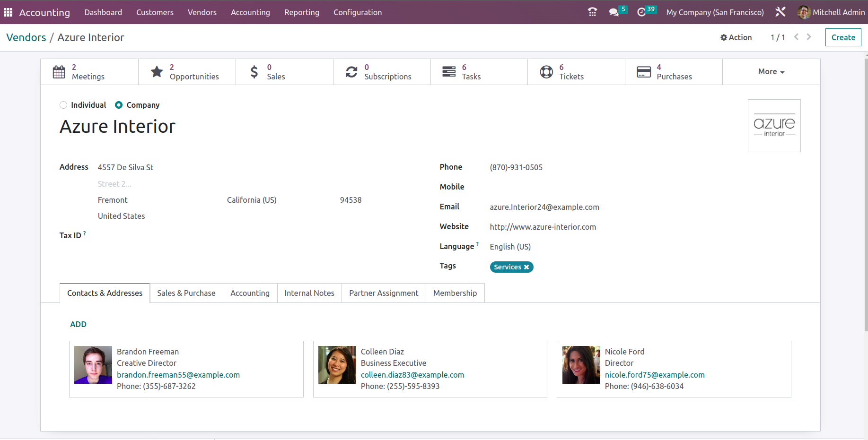868x440 pixels.
Task: Click the ADD contact button
Action: 78,324
